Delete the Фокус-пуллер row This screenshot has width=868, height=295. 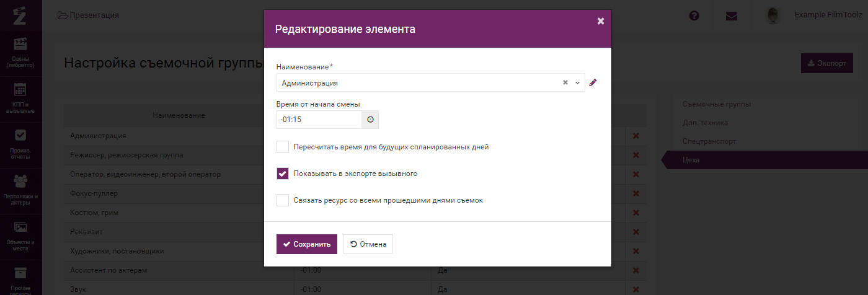click(635, 194)
